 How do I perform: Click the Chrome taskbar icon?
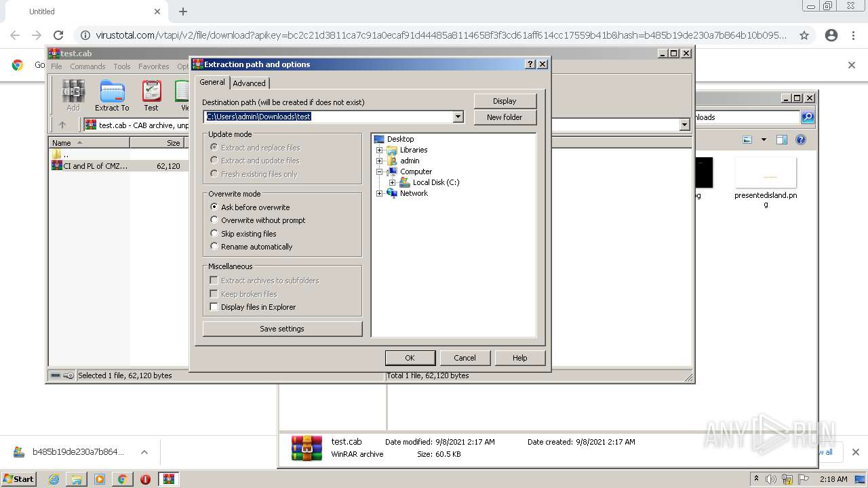pos(123,479)
